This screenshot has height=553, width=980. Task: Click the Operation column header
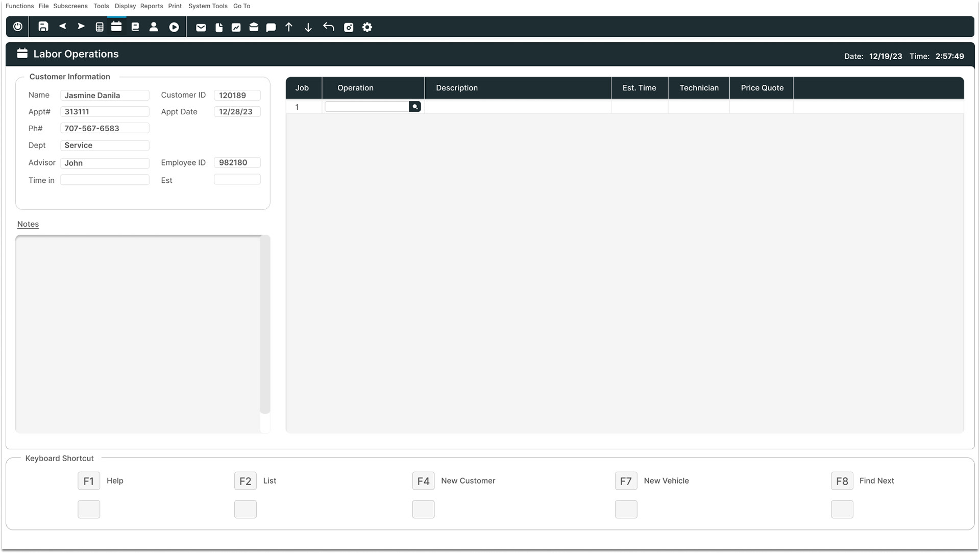[373, 88]
